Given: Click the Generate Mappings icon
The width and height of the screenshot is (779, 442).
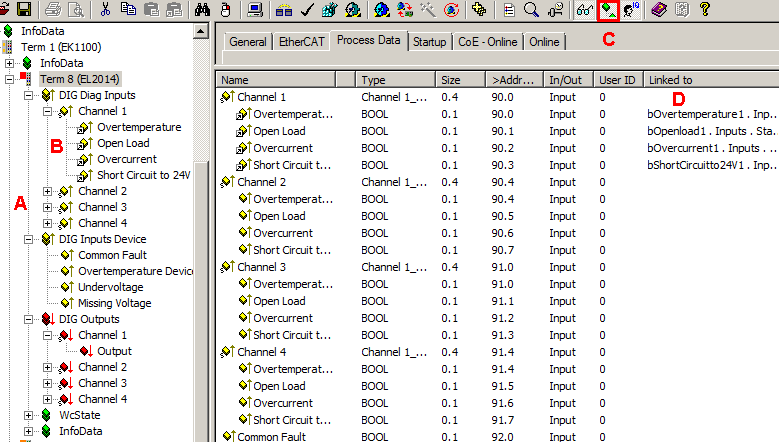Looking at the screenshot, I should [x=284, y=9].
